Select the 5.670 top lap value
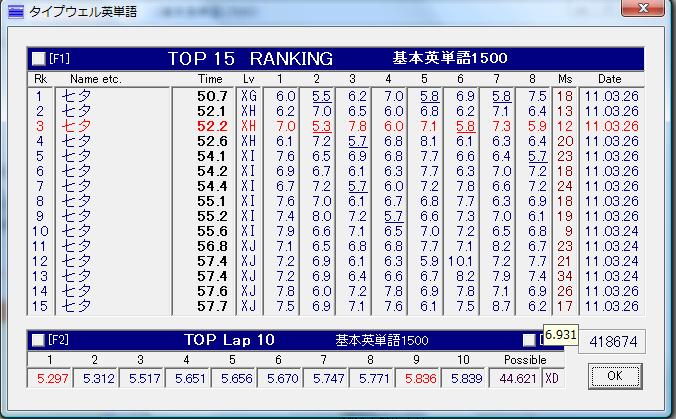676x419 pixels. click(x=282, y=378)
